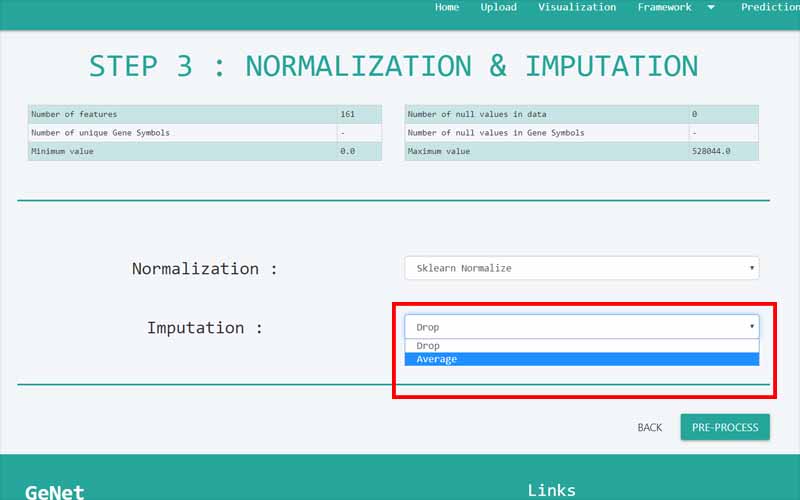This screenshot has width=800, height=500.
Task: Click the Imputation dropdown arrow
Action: [751, 327]
